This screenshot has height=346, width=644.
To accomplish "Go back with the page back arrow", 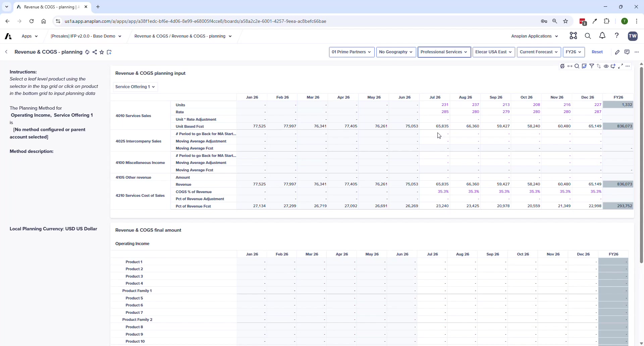I will click(x=6, y=52).
